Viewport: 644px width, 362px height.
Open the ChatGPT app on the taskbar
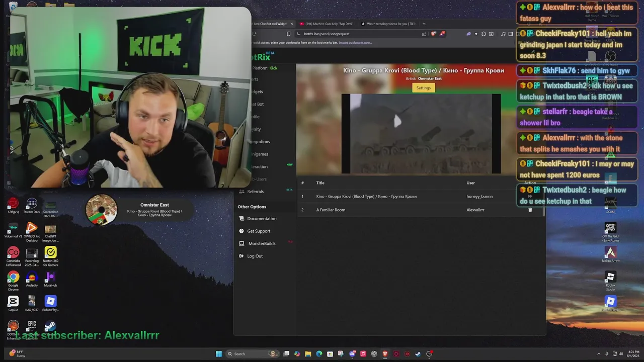374,354
